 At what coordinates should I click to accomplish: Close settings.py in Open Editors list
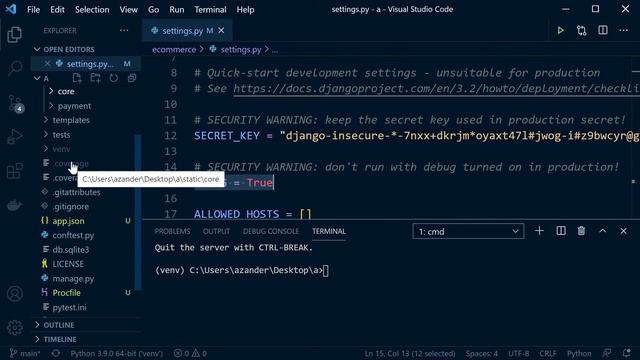(47, 64)
